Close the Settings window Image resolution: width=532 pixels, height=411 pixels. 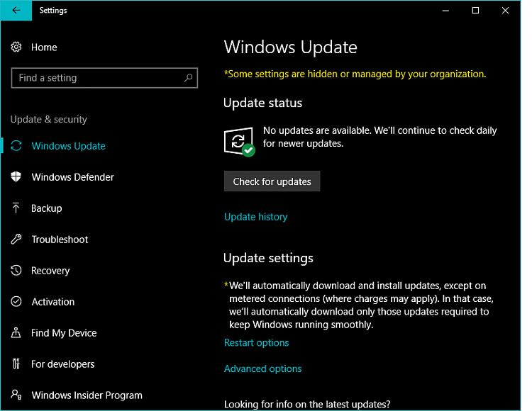(x=505, y=11)
